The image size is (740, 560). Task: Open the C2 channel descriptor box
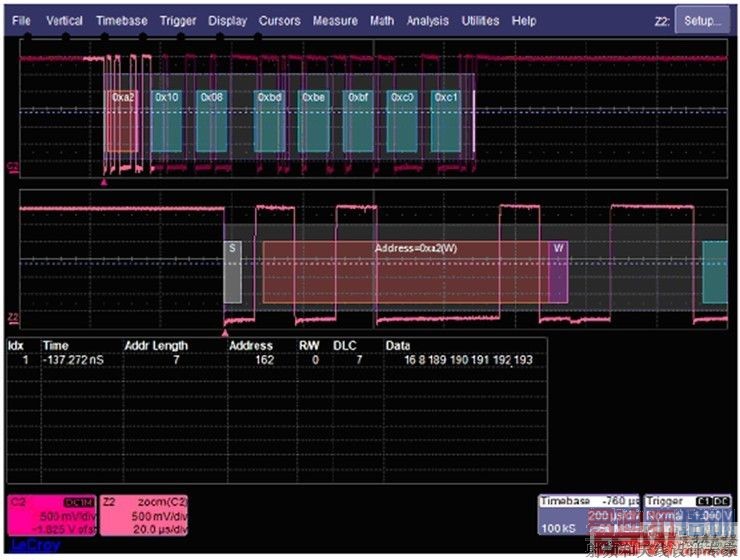tap(51, 515)
